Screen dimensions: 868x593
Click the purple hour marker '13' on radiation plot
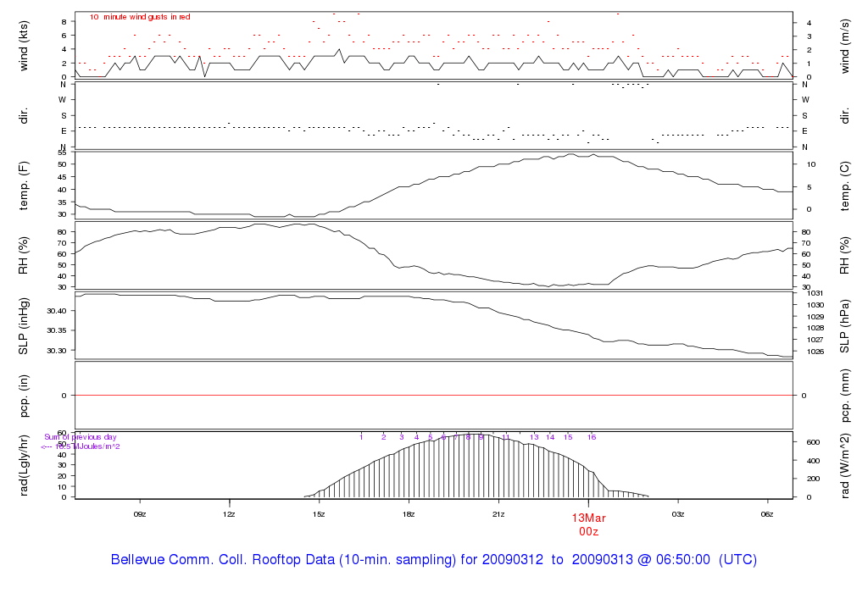(x=534, y=437)
